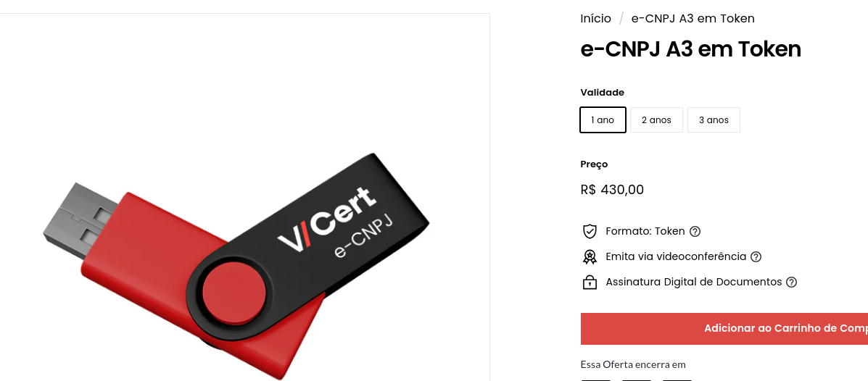Choose the 2 anos validity option

[x=656, y=120]
